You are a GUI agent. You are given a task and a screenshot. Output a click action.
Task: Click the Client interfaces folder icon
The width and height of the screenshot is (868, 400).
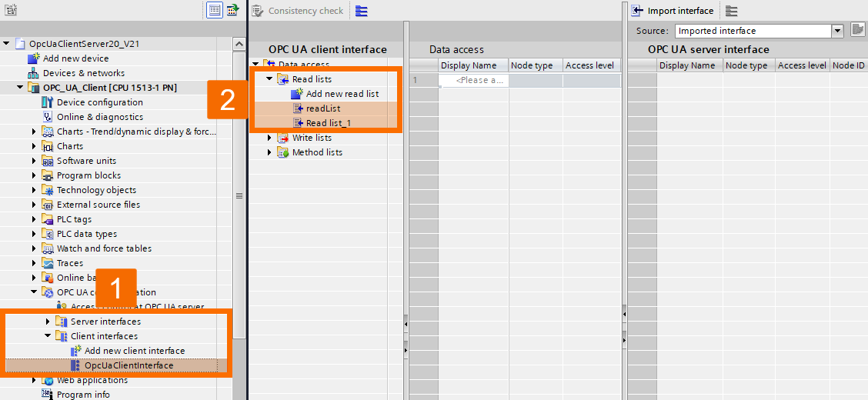[62, 336]
